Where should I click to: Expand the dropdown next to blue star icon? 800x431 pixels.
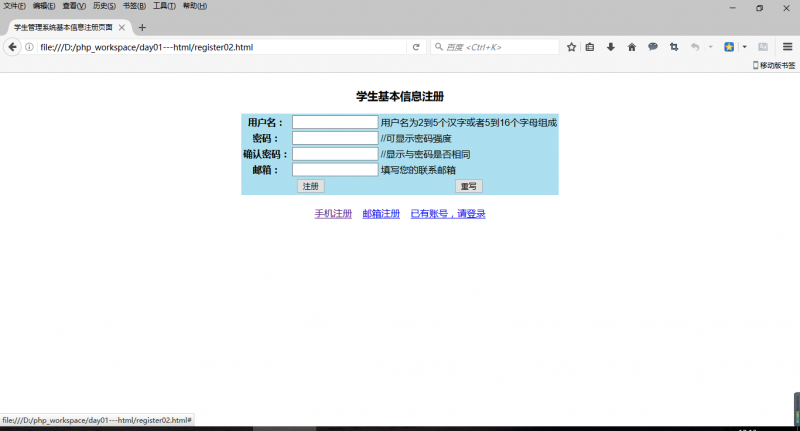pos(744,47)
